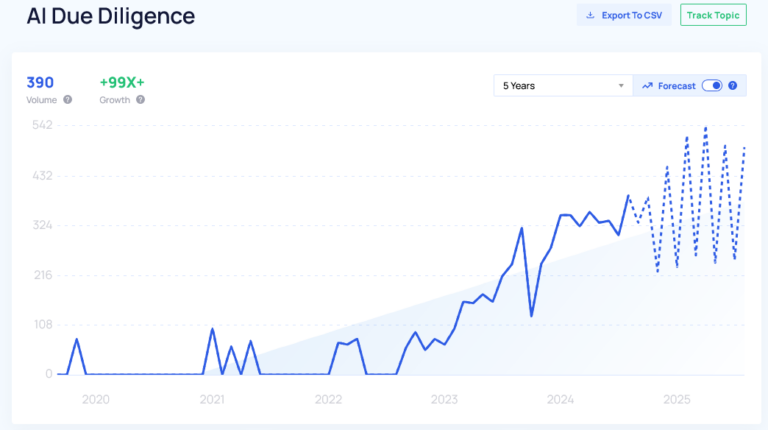Click the 2023 label on the x-axis
Screen dimensions: 768x430
coord(444,399)
